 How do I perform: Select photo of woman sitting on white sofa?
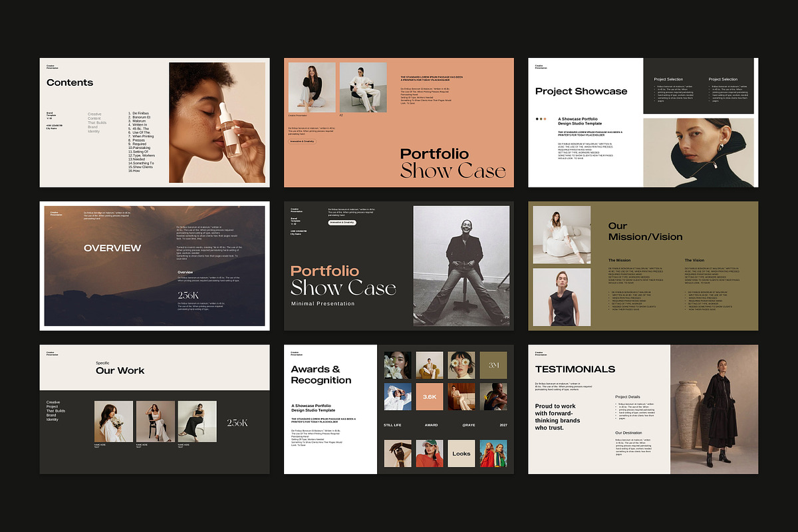point(562,234)
